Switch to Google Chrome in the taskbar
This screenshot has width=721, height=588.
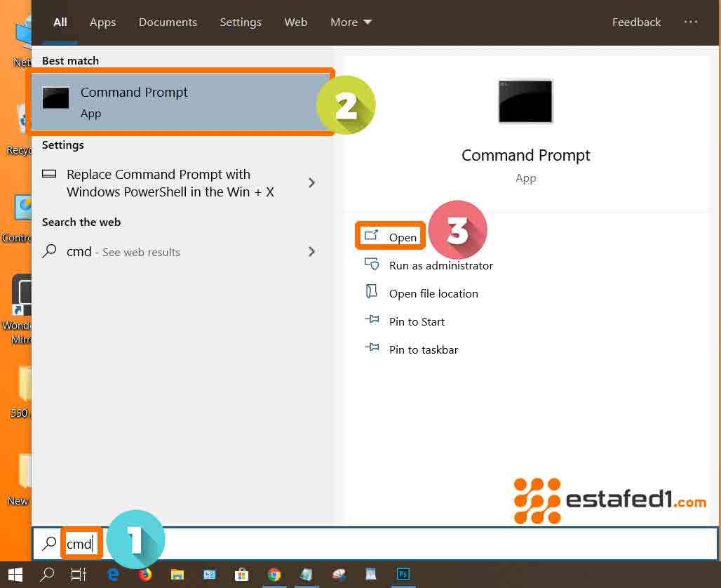pyautogui.click(x=274, y=574)
